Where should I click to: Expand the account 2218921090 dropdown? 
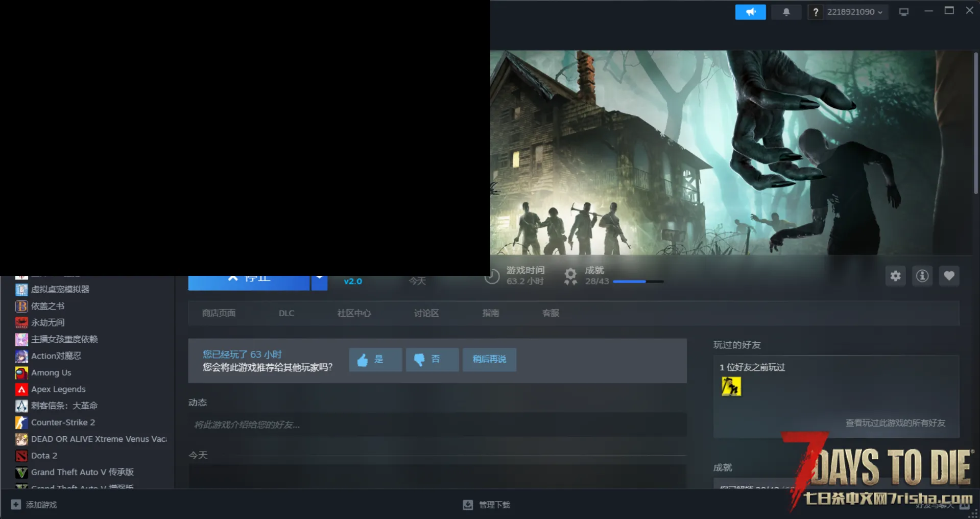coord(854,12)
